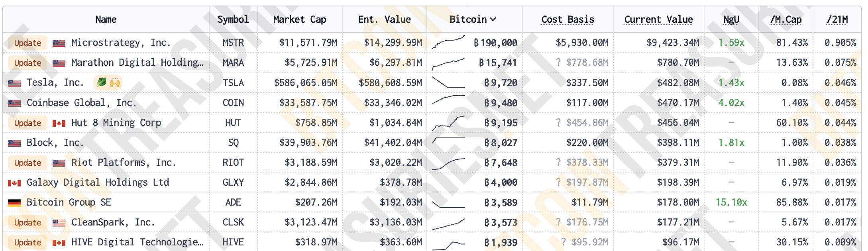The image size is (868, 251).
Task: Click the US flag next to Coinbase Global
Action: click(x=14, y=103)
